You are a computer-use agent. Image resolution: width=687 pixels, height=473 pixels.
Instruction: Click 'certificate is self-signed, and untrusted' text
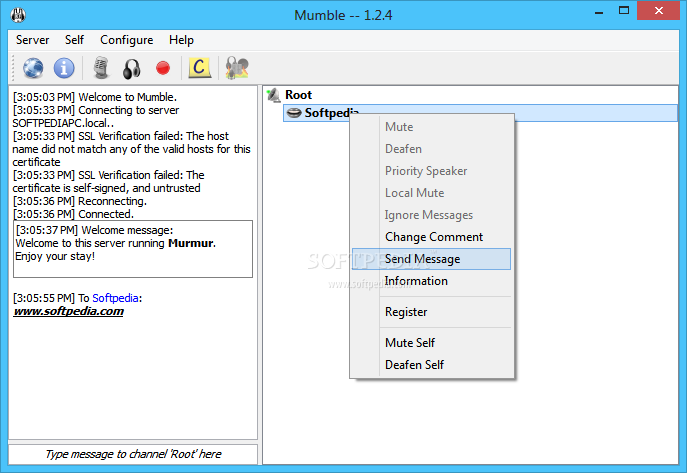coord(106,188)
